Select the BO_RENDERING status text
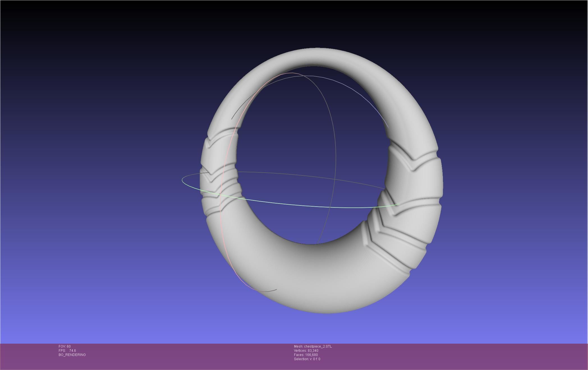The height and width of the screenshot is (370, 588). coord(72,355)
